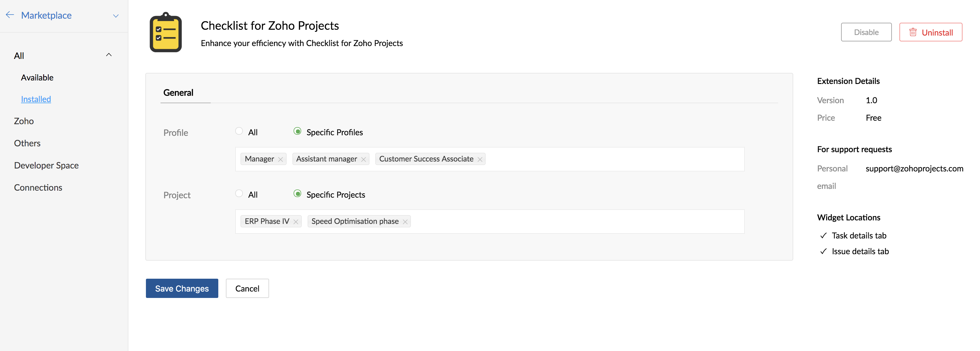This screenshot has width=980, height=351.
Task: Click inside the projects tag input field
Action: [x=490, y=222]
